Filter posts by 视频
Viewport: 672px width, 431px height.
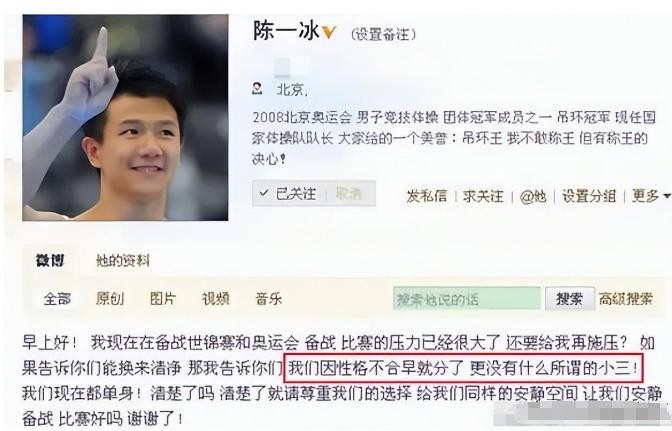216,299
